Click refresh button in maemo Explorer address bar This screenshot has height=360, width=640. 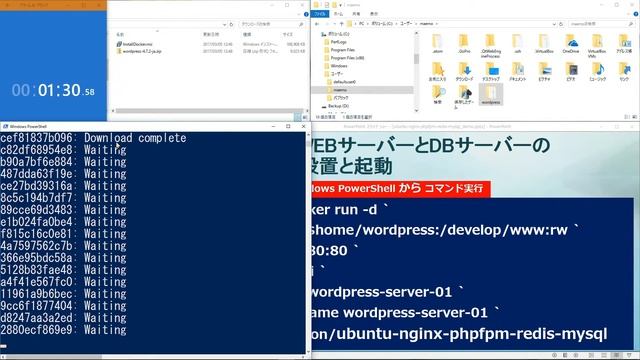561,24
